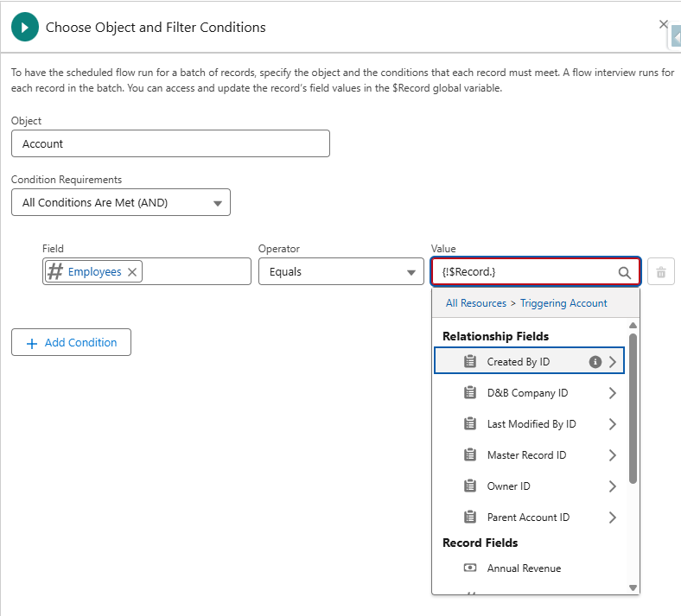Select Last Modified By ID option
Viewport: 681px width, 616px height.
click(x=531, y=424)
